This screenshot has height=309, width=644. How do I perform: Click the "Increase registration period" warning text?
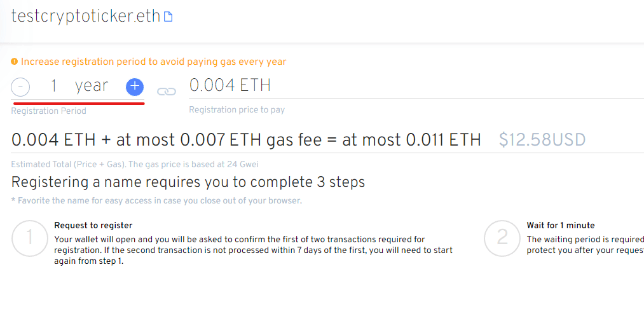click(x=153, y=62)
